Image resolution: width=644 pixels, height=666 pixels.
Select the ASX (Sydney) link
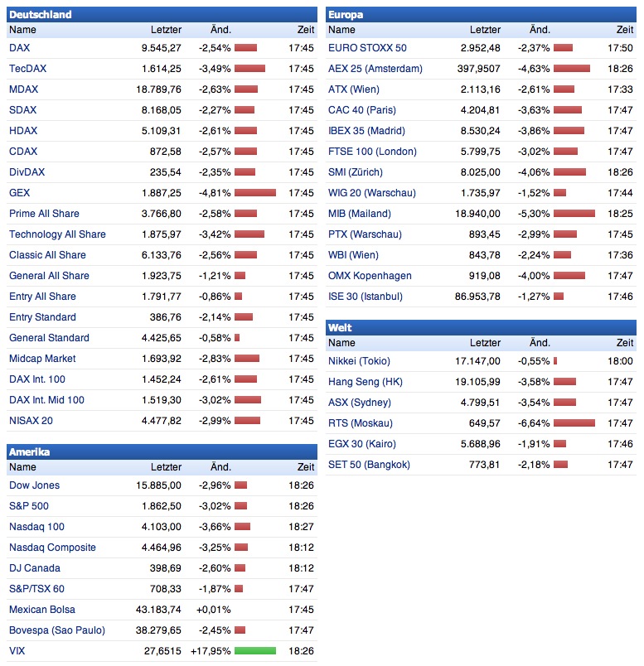pos(360,403)
